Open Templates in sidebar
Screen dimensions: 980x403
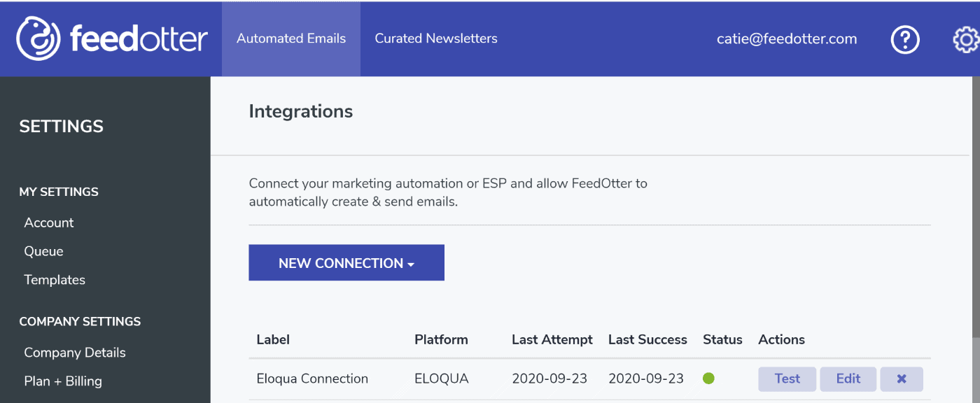[55, 280]
